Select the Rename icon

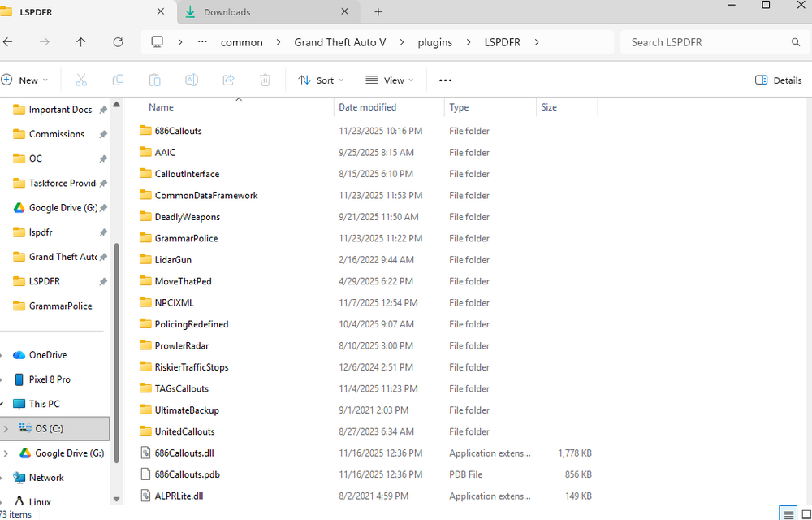point(192,80)
